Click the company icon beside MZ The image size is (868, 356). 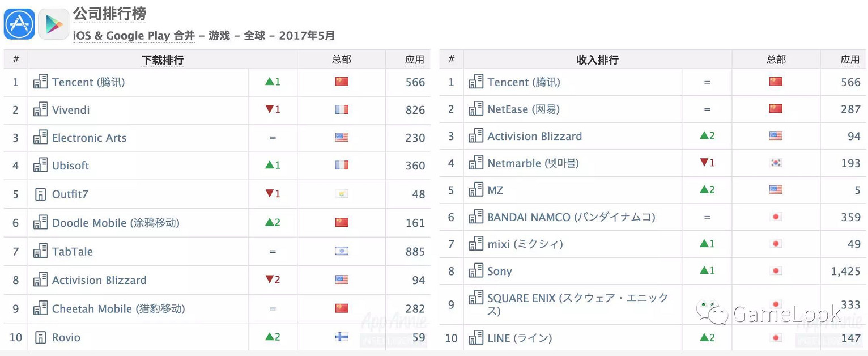coord(475,190)
